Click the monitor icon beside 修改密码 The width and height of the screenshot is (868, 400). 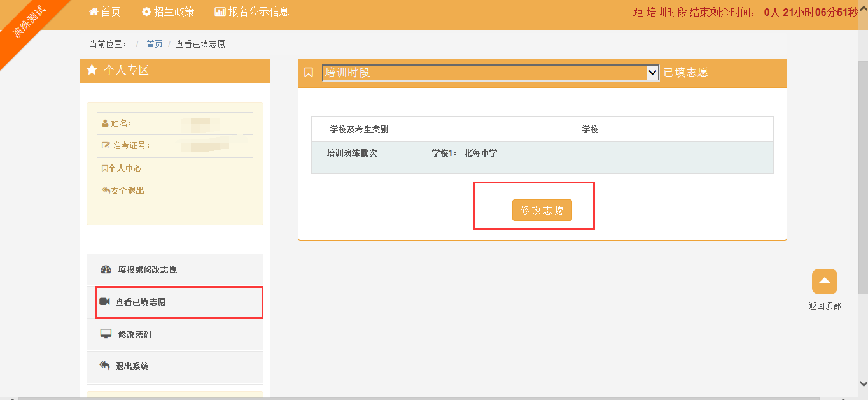(x=106, y=334)
